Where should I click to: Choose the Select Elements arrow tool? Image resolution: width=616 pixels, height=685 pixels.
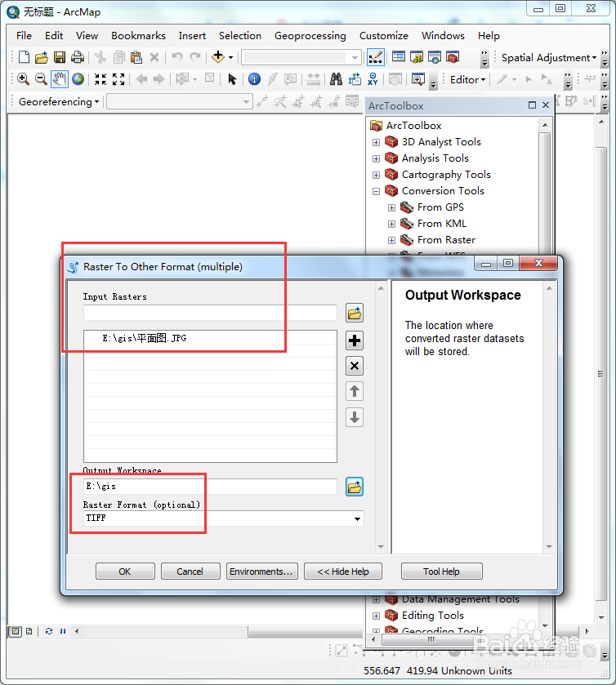coord(232,79)
